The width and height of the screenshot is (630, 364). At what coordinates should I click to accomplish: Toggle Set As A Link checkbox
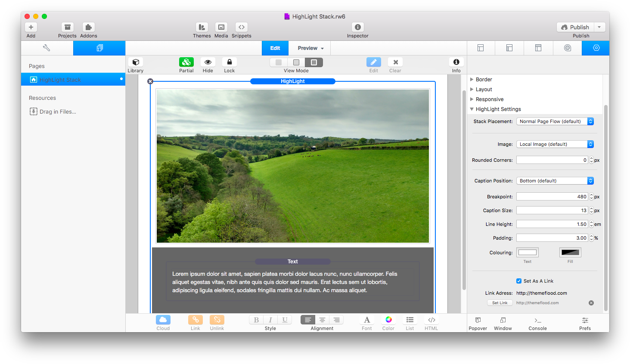[x=519, y=281]
